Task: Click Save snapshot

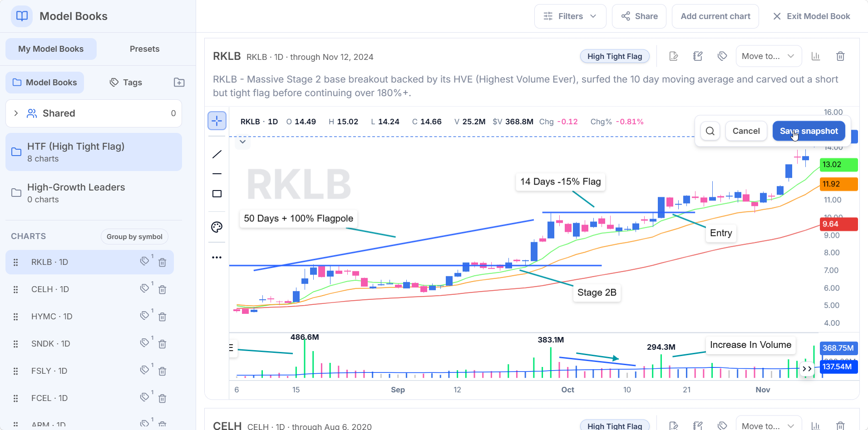Action: point(809,131)
